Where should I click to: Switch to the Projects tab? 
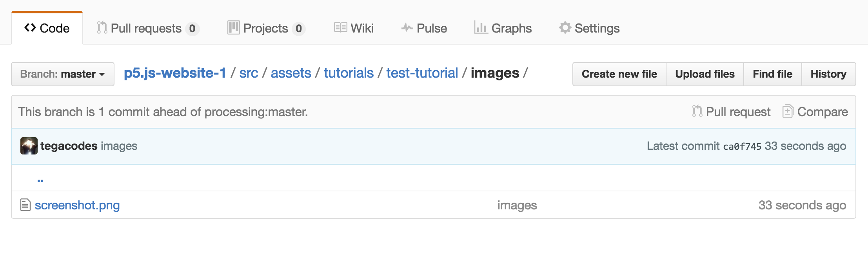click(266, 28)
